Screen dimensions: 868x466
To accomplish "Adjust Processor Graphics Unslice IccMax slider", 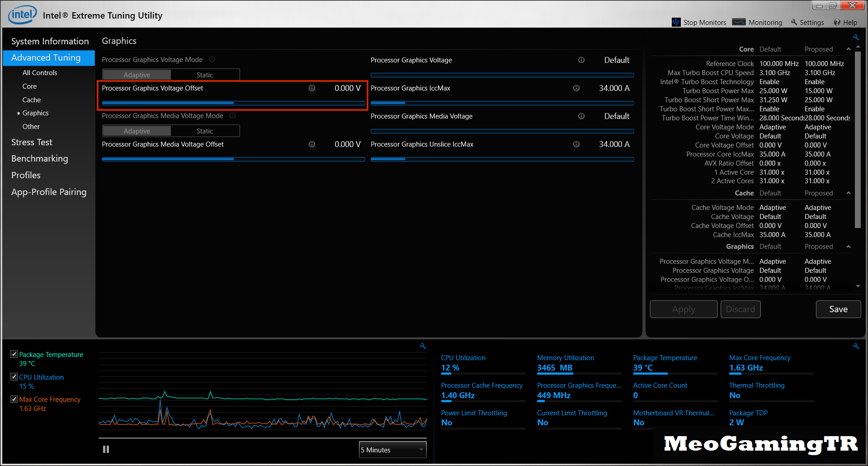I will click(502, 159).
